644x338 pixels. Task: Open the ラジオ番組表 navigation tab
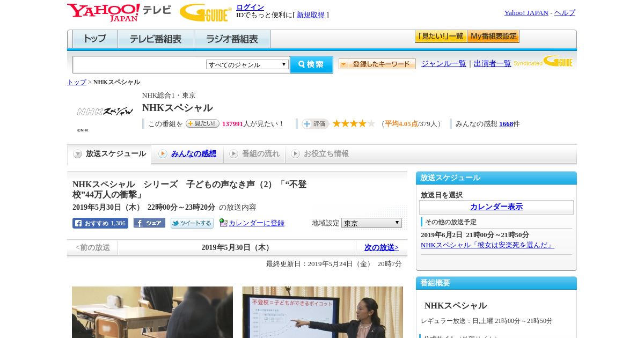(x=232, y=39)
